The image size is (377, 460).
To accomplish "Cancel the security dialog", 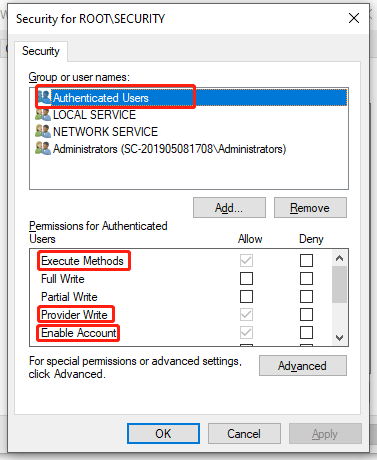I will coord(244,434).
